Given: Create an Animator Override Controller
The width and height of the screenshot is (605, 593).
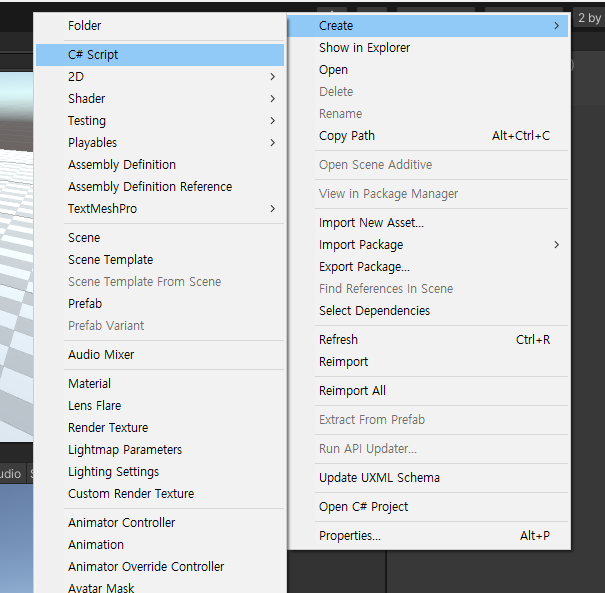Looking at the screenshot, I should 160,566.
